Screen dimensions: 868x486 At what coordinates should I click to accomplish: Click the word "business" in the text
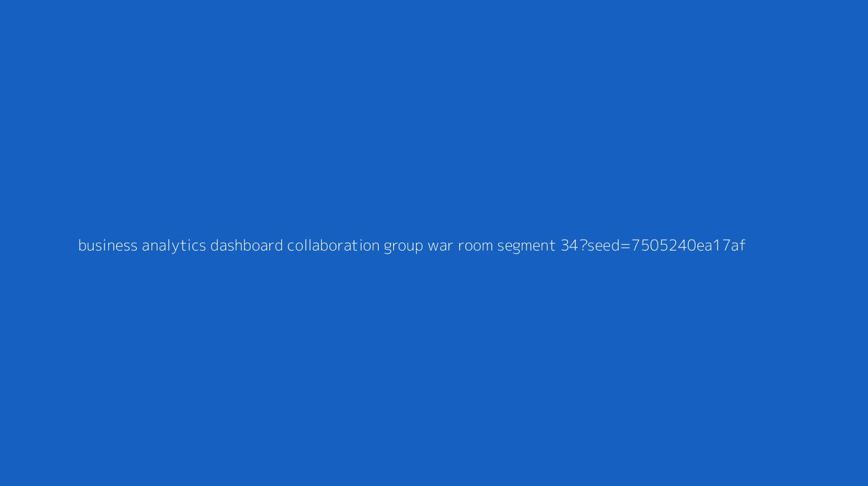pos(108,245)
